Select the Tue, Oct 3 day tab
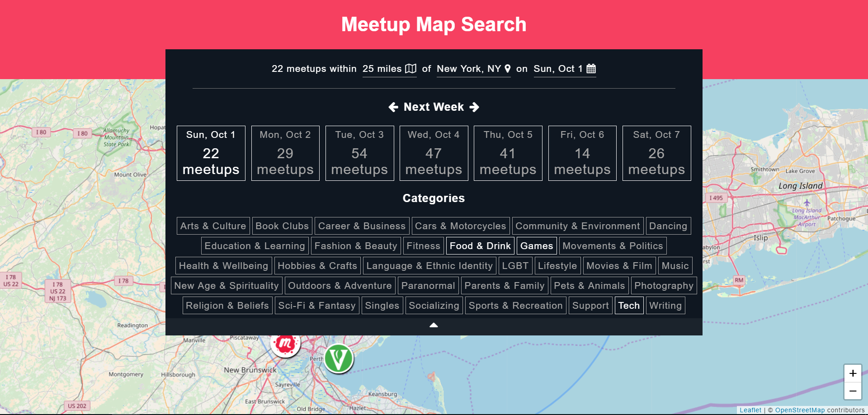The height and width of the screenshot is (415, 868). click(359, 153)
